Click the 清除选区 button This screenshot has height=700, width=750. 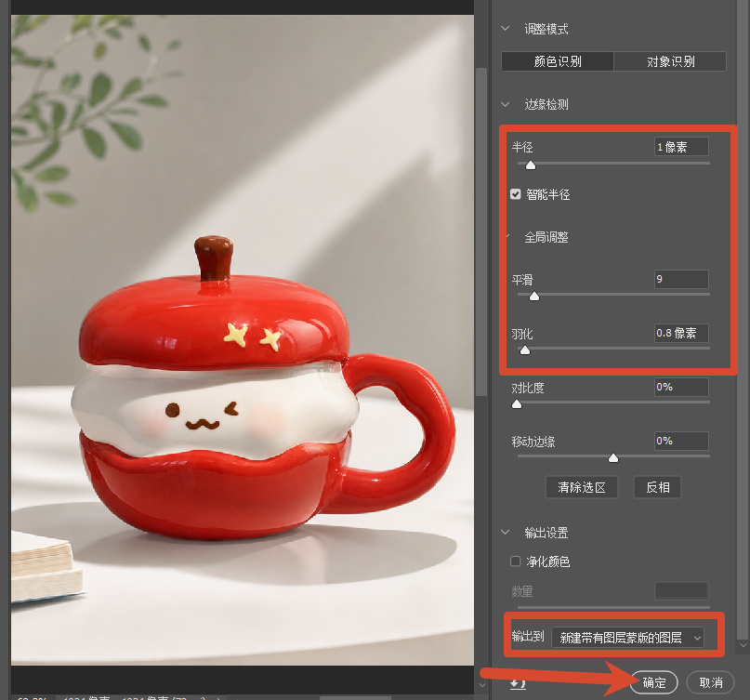[x=581, y=487]
